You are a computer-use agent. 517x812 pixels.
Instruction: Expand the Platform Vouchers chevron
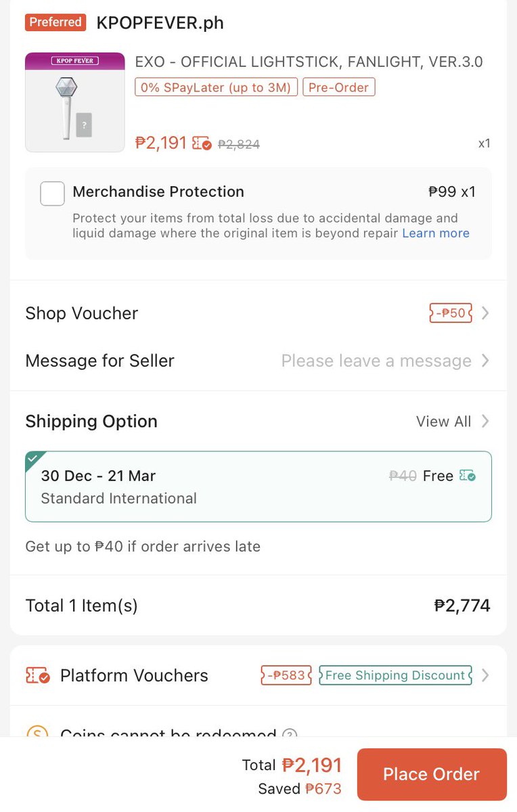click(485, 675)
